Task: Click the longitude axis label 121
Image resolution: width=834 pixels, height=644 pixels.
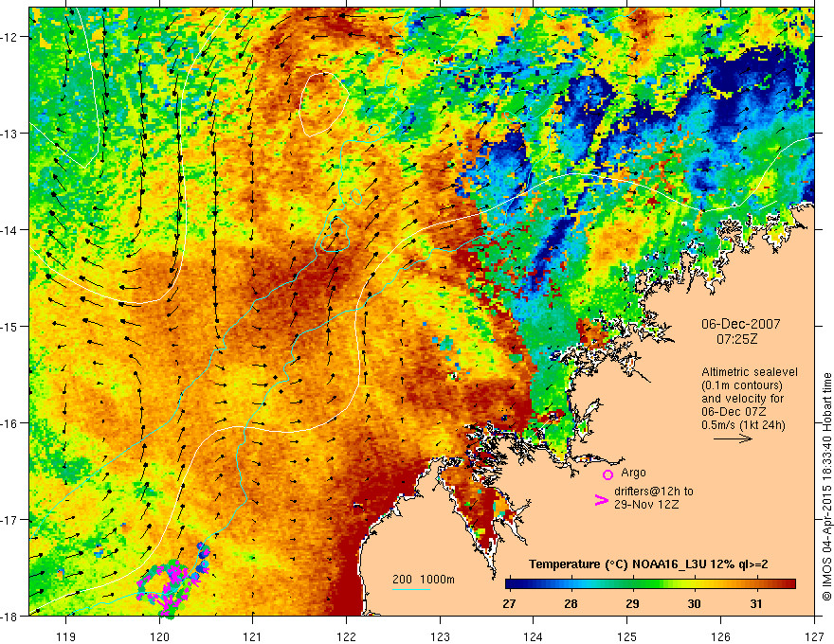Action: coord(253,636)
